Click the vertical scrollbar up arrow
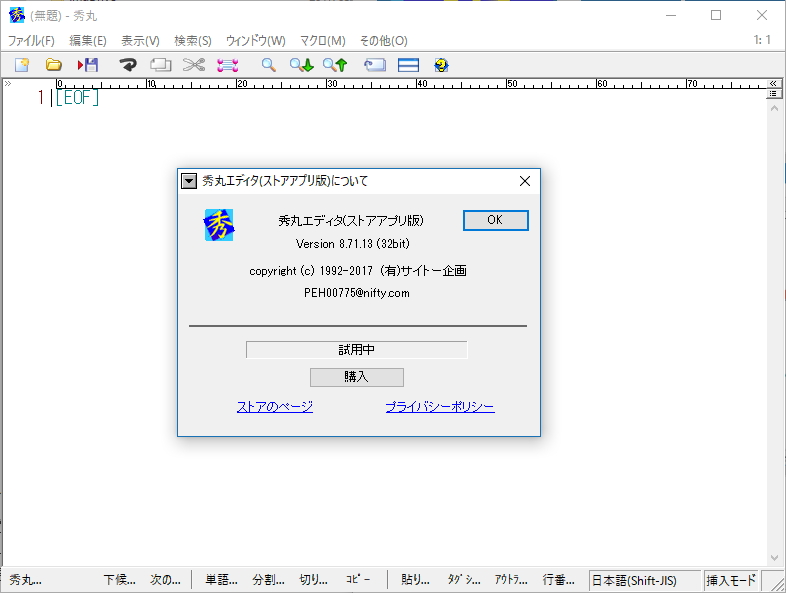786x593 pixels. (x=774, y=108)
